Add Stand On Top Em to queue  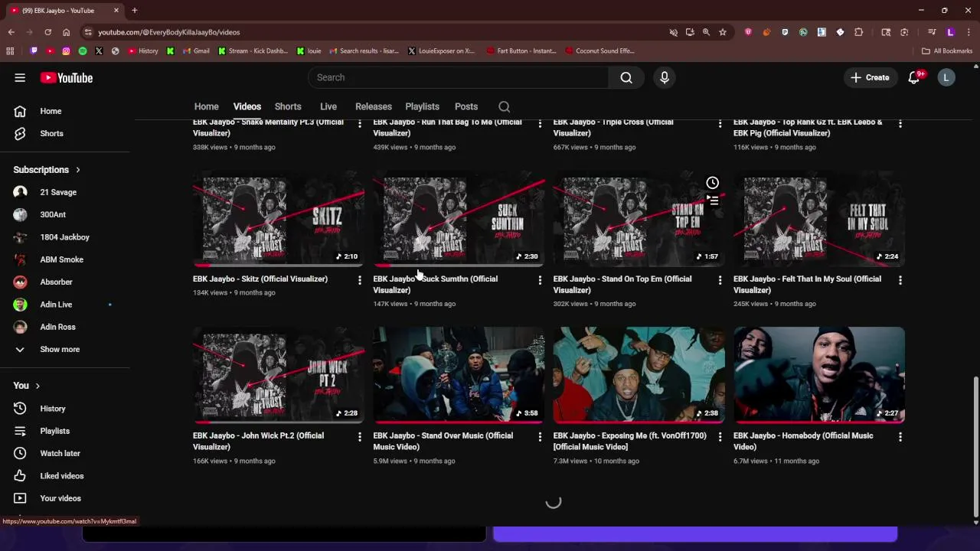(x=712, y=201)
